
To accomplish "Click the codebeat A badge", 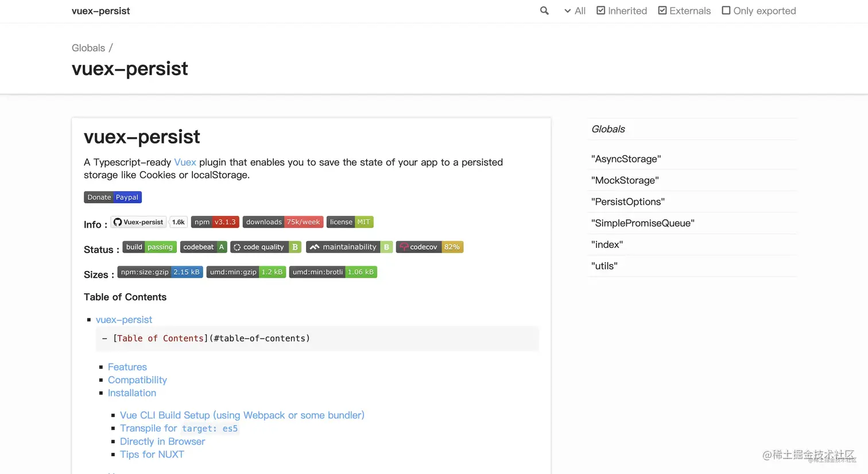I will [x=204, y=247].
